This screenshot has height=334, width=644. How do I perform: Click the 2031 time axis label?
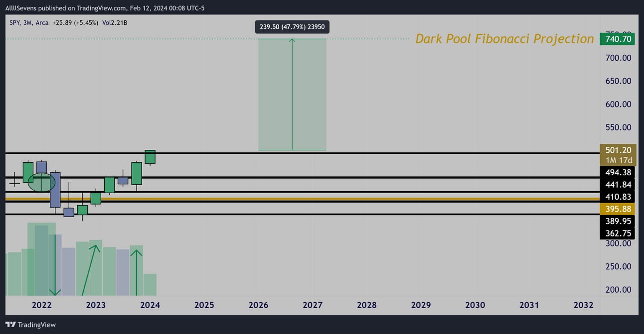[529, 305]
